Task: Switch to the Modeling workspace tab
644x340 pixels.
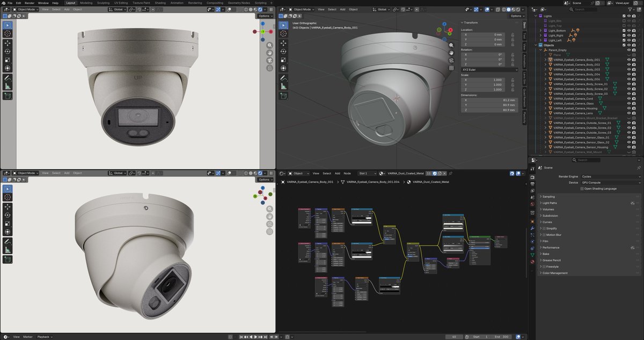Action: point(86,3)
